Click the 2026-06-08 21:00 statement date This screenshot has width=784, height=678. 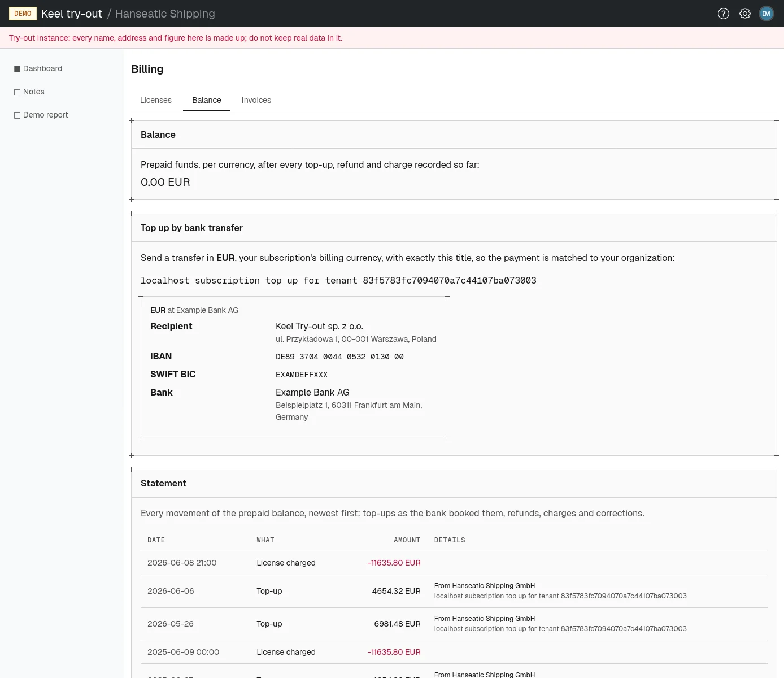coord(182,563)
